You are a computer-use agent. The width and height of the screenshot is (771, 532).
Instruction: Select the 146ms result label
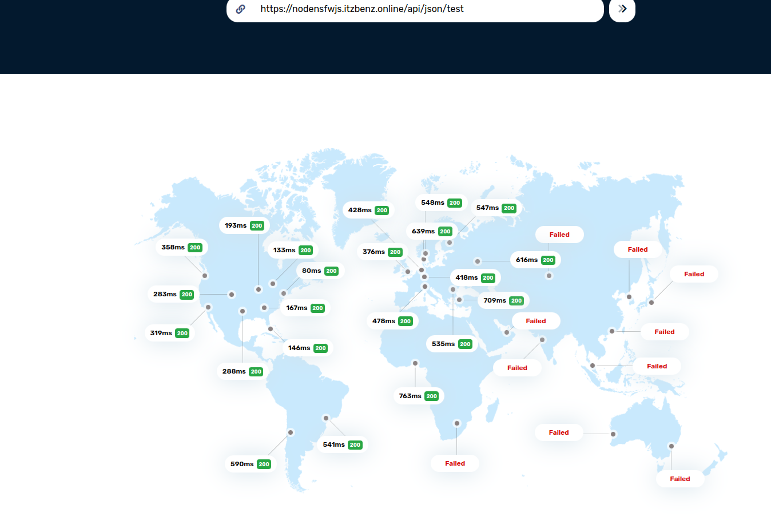click(x=308, y=348)
